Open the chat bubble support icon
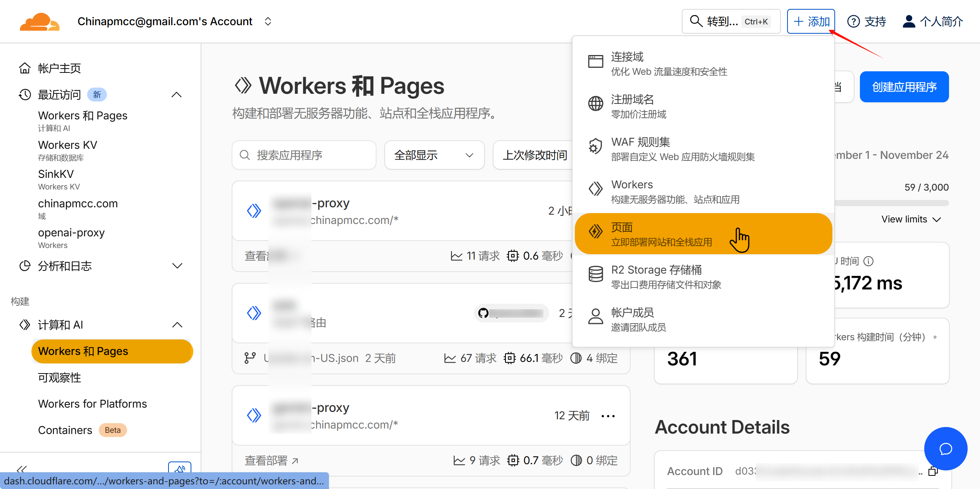 click(946, 449)
